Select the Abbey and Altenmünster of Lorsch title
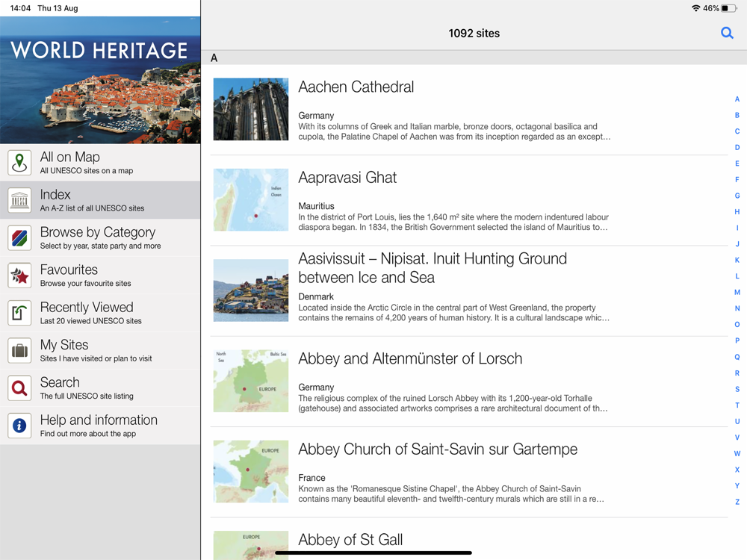Screen dimensions: 747x560 (410, 358)
